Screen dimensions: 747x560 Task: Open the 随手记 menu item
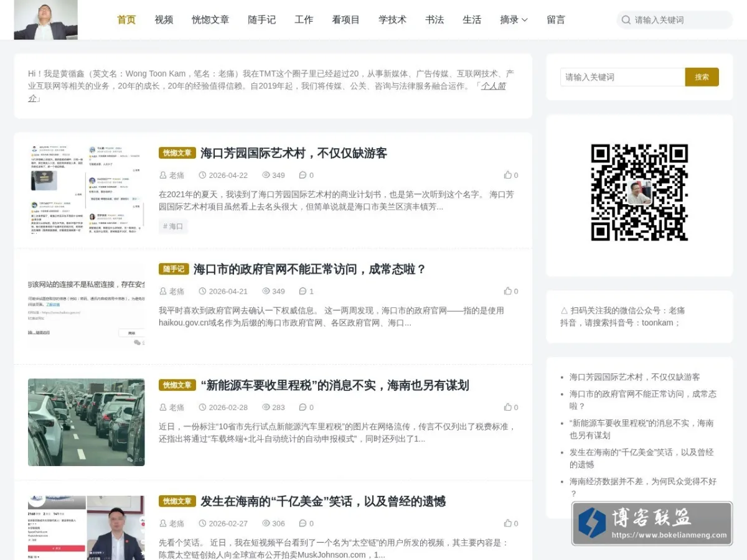[x=261, y=19]
